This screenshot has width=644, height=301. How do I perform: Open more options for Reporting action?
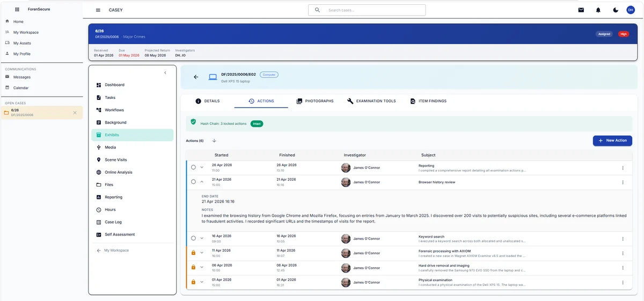623,168
